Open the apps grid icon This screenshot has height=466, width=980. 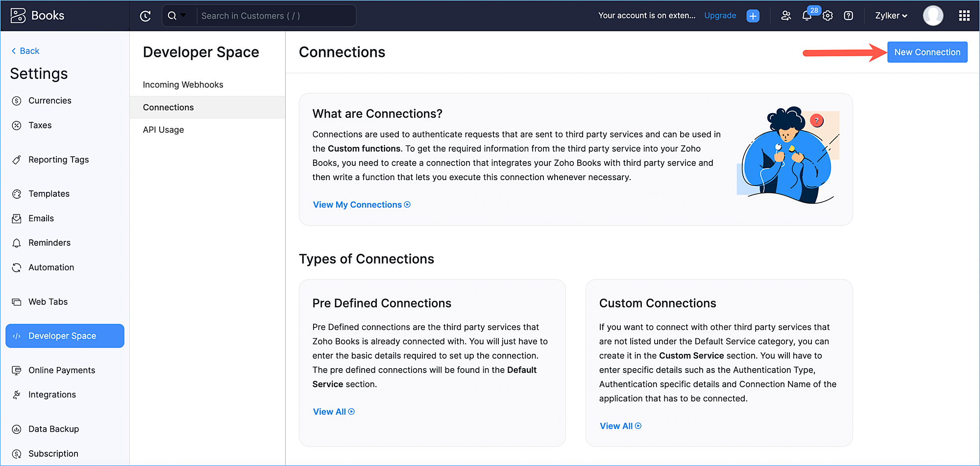pyautogui.click(x=964, y=16)
